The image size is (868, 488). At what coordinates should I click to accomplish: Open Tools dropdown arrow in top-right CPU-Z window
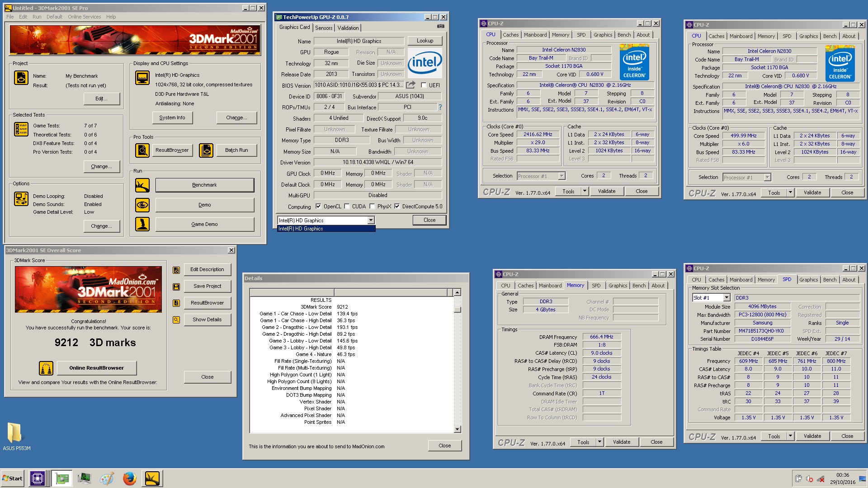coord(790,193)
